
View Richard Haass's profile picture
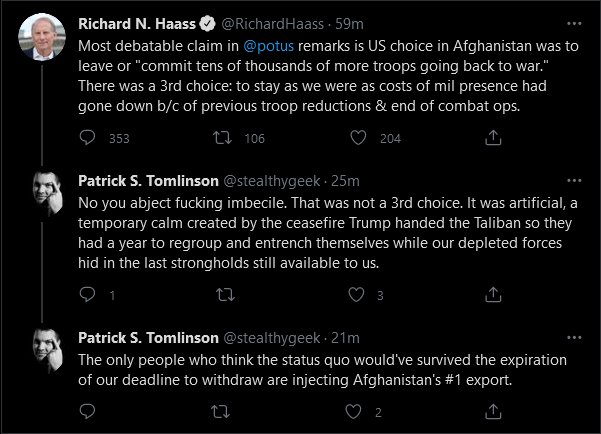coord(42,37)
